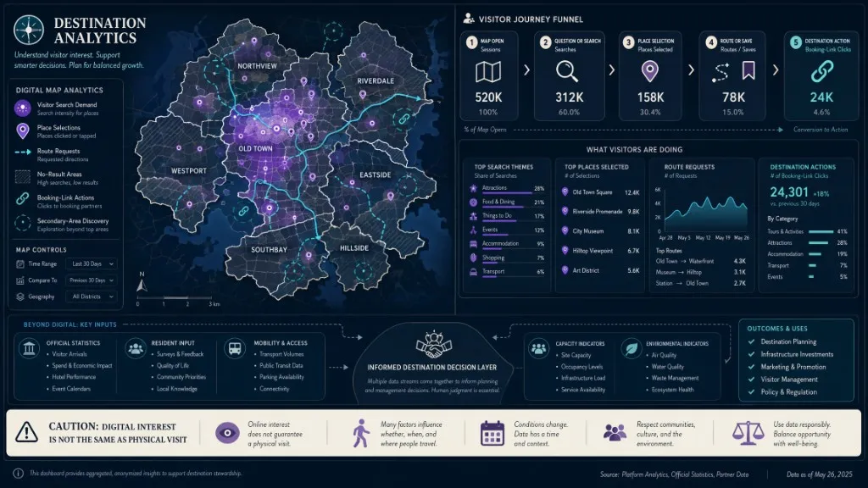Viewport: 868px width, 488px height.
Task: Click the compass logo beside Destination Analytics
Action: pos(29,30)
